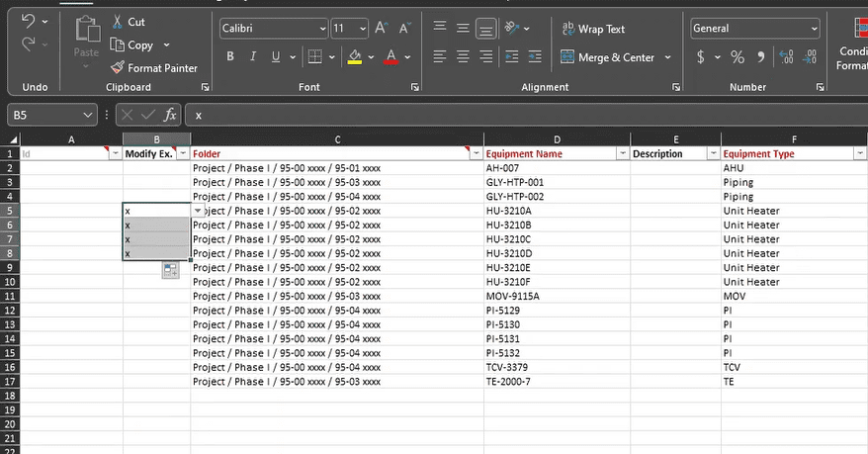Open the General number format dropdown

pos(815,29)
